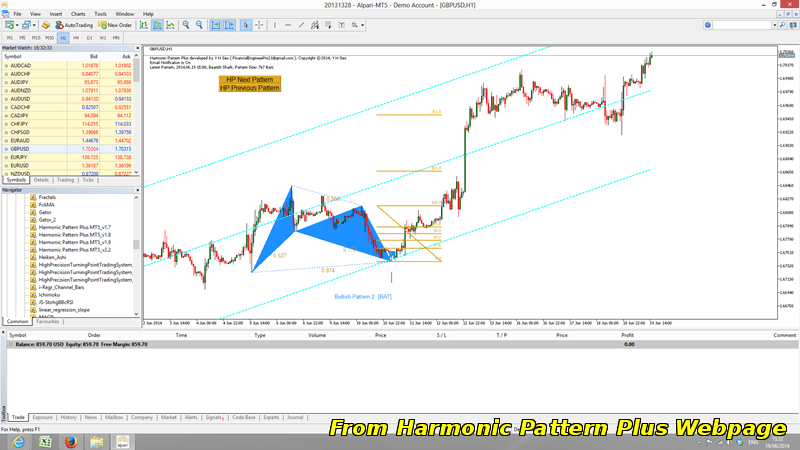The height and width of the screenshot is (450, 800).
Task: Select the M1 timeframe
Action: click(x=10, y=38)
